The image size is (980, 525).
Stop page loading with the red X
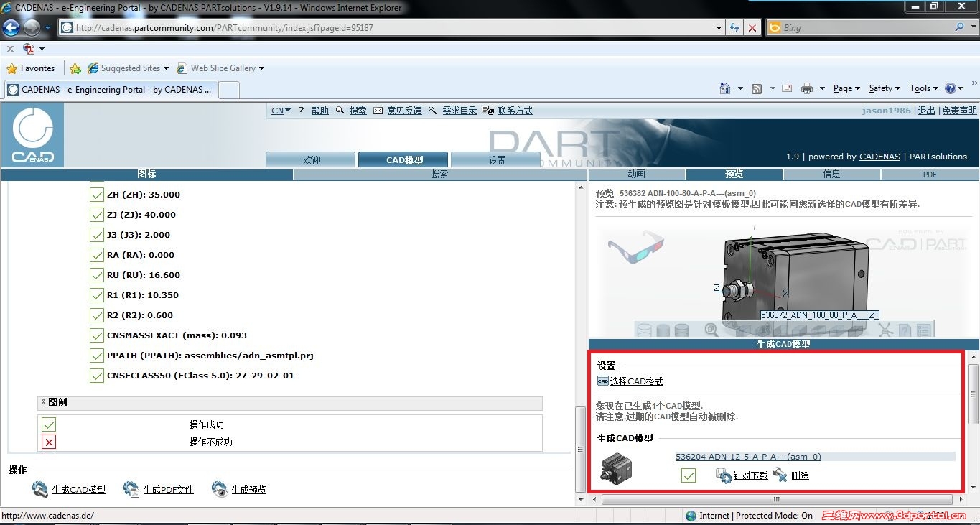point(752,28)
